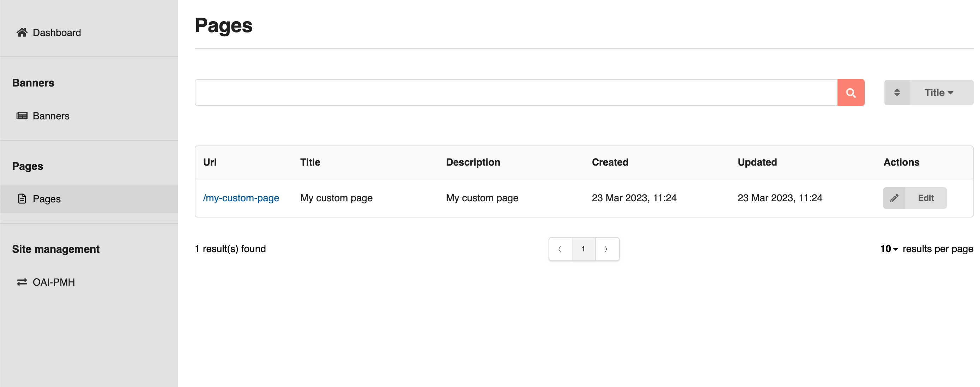The height and width of the screenshot is (387, 980).
Task: Click the pencil icon on Edit button
Action: tap(894, 198)
